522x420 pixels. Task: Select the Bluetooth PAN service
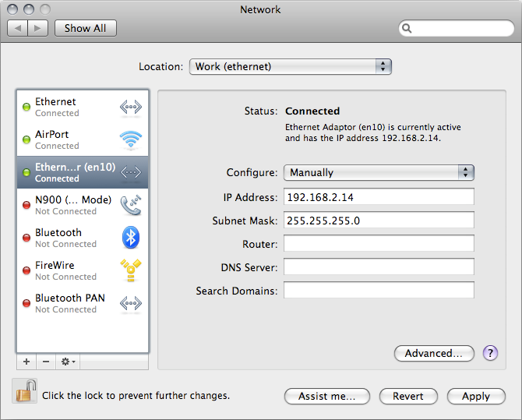[x=70, y=303]
